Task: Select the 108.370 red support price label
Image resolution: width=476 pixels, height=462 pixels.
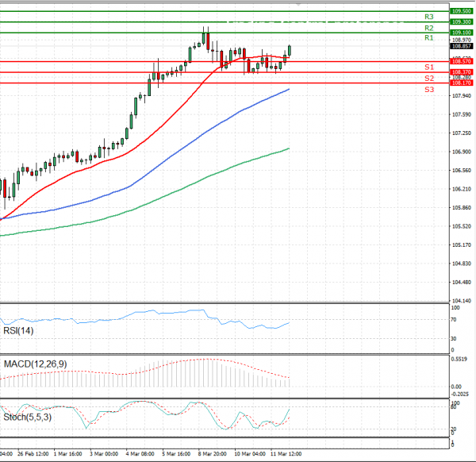Action: click(461, 72)
